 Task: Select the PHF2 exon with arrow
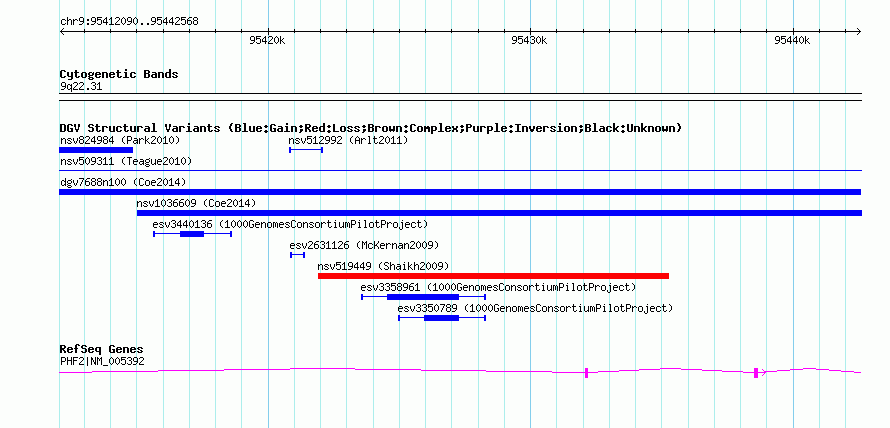(x=757, y=373)
